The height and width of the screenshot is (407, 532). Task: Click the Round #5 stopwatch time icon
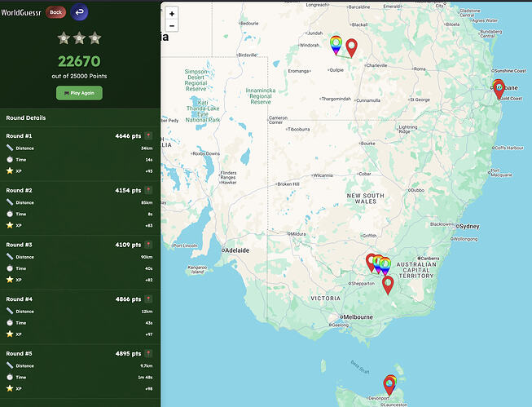(10, 377)
